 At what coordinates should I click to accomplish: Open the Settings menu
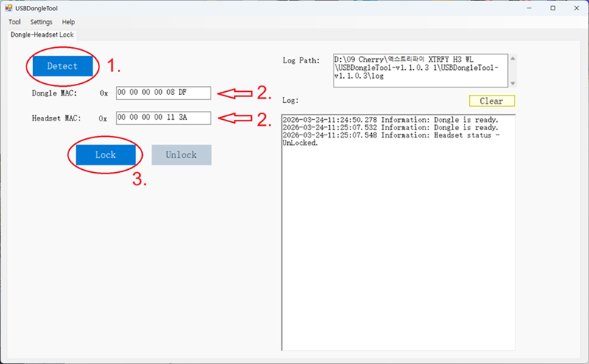pyautogui.click(x=41, y=22)
